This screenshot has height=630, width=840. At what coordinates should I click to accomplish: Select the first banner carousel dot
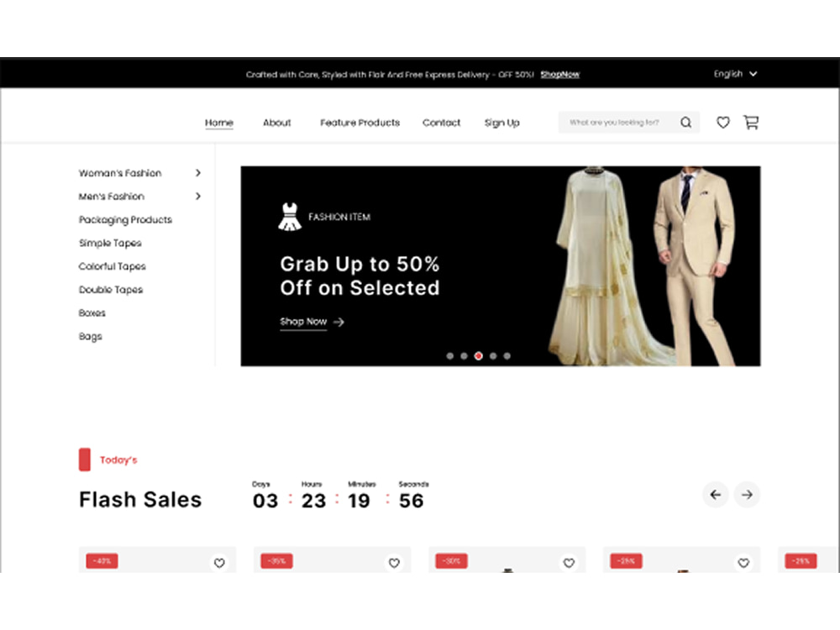[x=450, y=355]
